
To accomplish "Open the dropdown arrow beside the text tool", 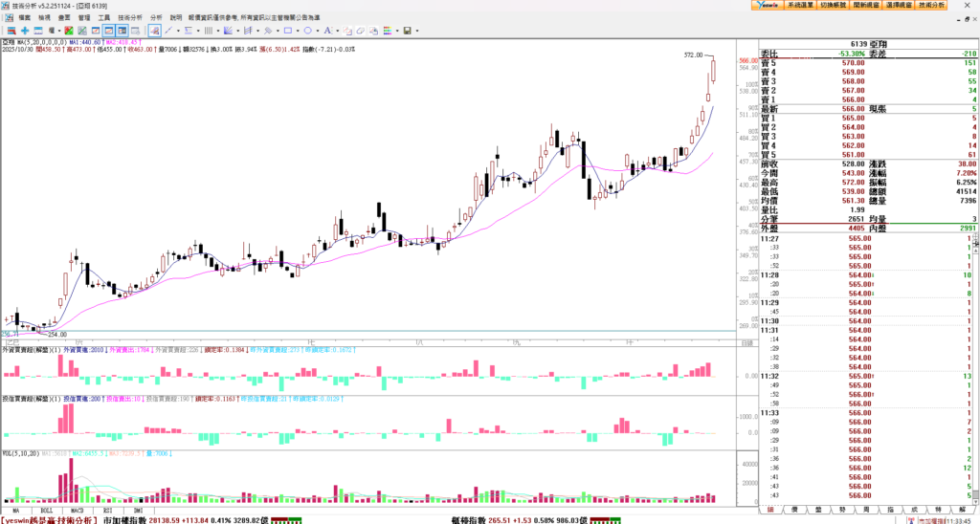I will 337,31.
